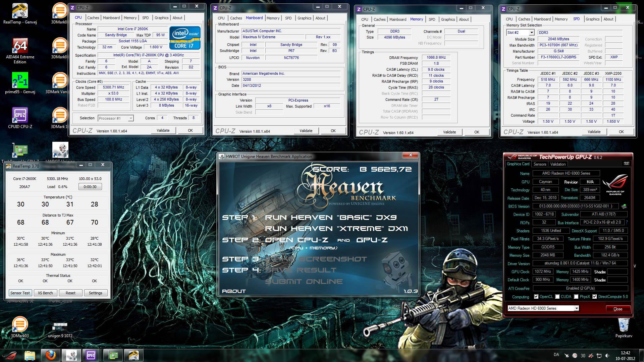Open About tab in Memory CPU-Z window
The width and height of the screenshot is (644, 362).
click(464, 19)
